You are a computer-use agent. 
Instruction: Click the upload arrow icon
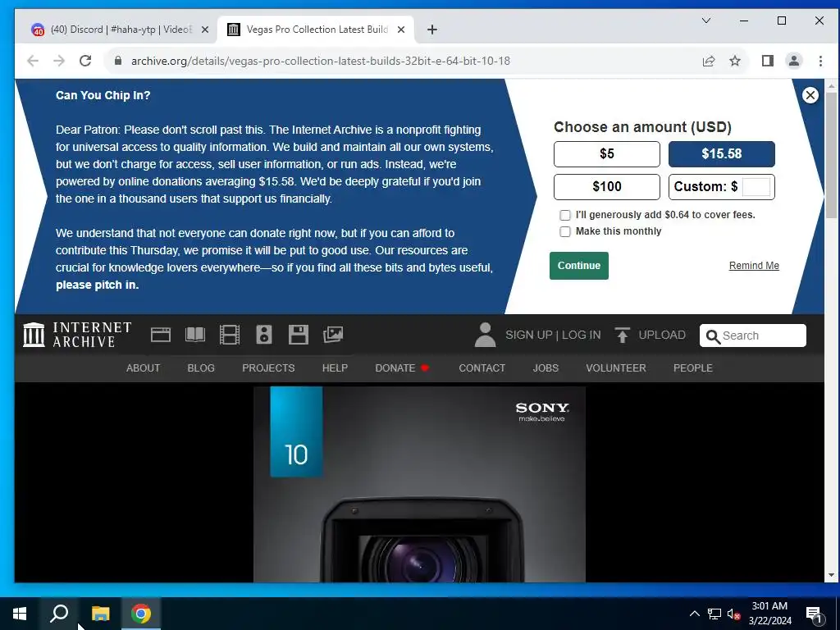coord(622,335)
